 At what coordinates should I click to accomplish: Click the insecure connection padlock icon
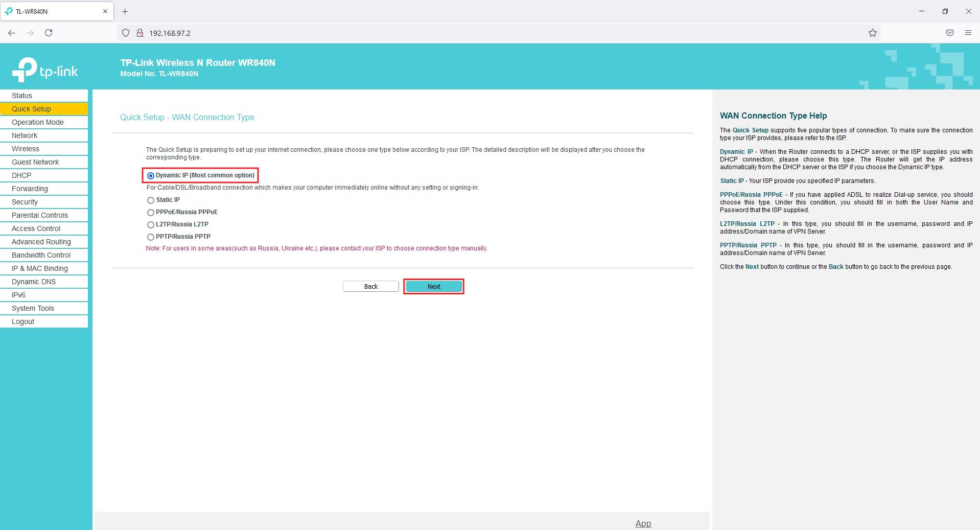[139, 33]
